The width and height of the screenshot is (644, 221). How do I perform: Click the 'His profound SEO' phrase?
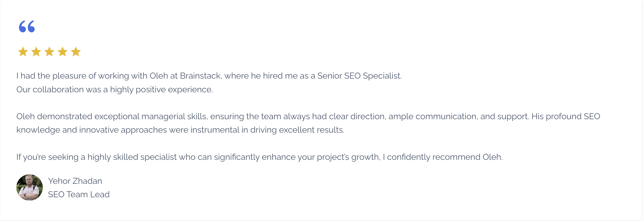[x=566, y=117]
